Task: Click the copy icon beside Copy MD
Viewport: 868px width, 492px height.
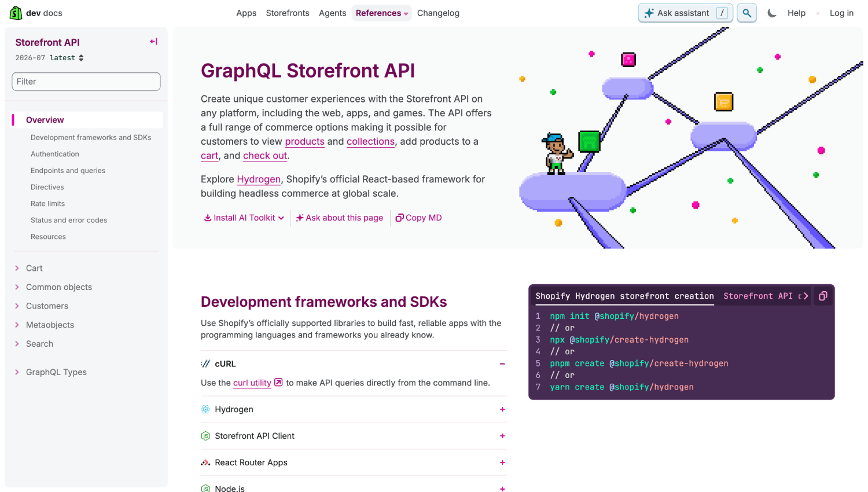Action: click(x=399, y=218)
